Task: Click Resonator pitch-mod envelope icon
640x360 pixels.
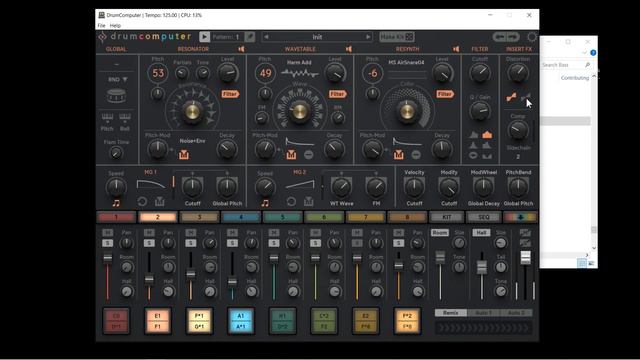Action: 184,155
